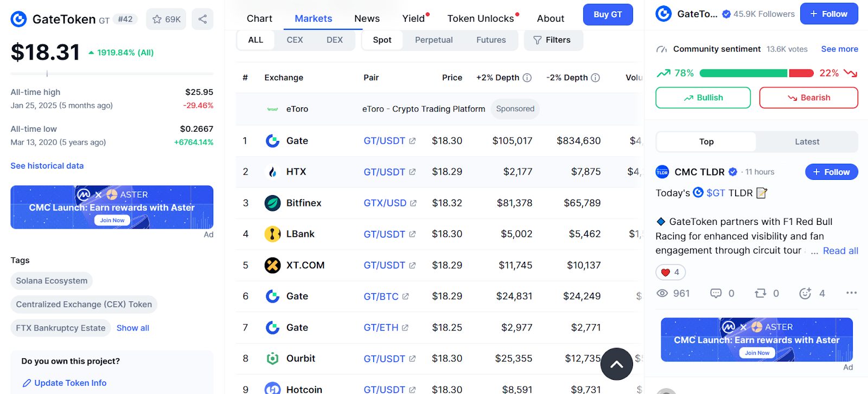
Task: Switch community feed to Top
Action: pyautogui.click(x=706, y=141)
